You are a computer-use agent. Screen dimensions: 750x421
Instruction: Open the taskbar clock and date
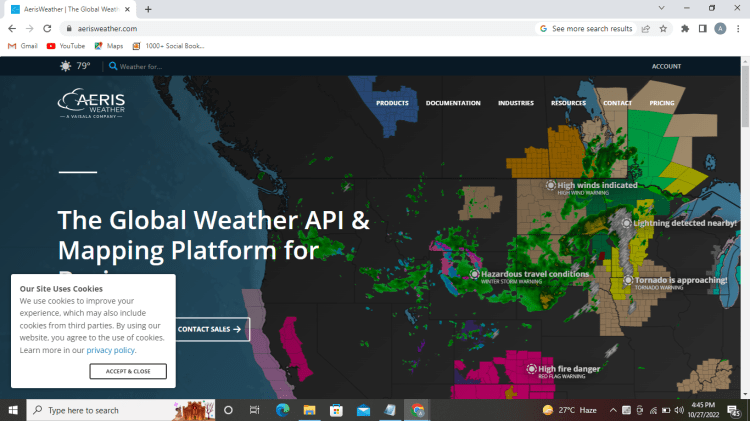703,410
